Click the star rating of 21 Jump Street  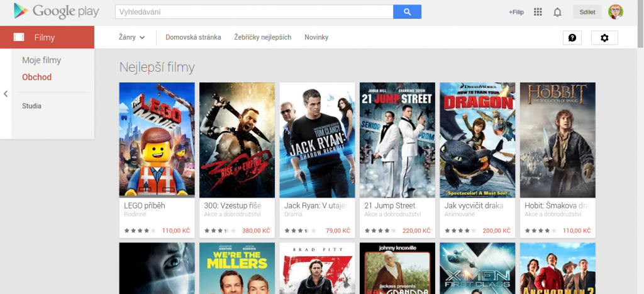click(380, 230)
